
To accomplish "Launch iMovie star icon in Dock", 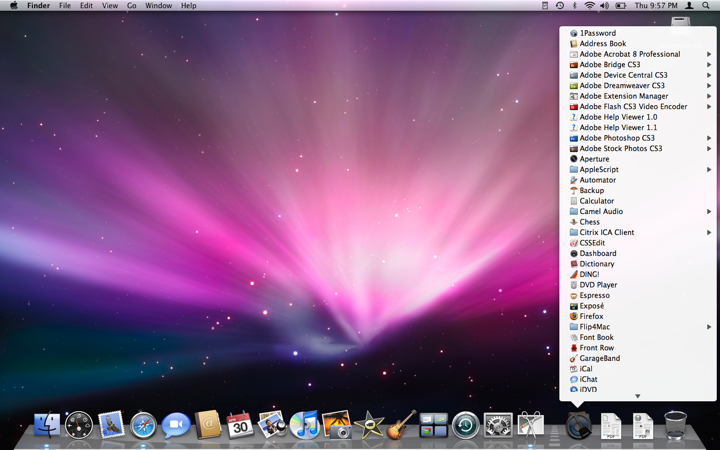I will (369, 425).
